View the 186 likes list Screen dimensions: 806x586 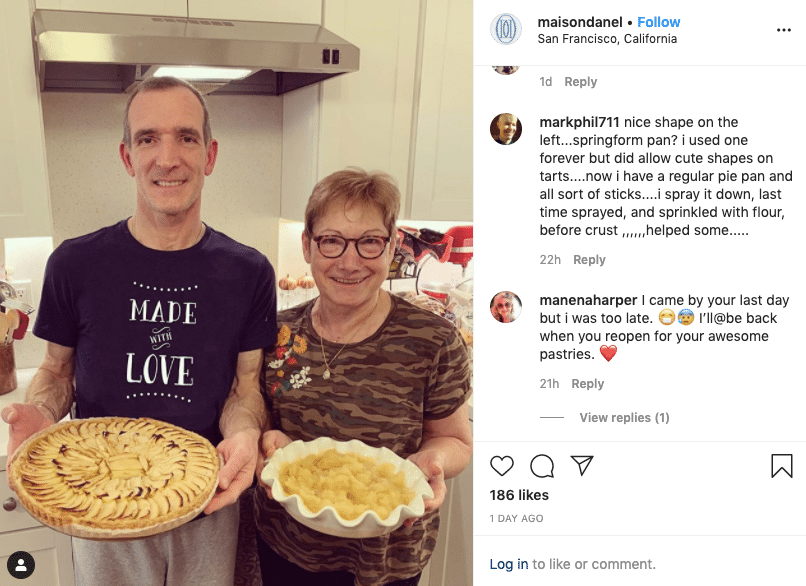(519, 495)
